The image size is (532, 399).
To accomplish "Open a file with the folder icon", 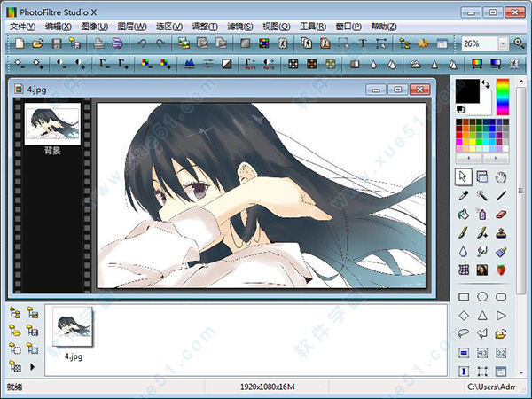I will point(38,43).
